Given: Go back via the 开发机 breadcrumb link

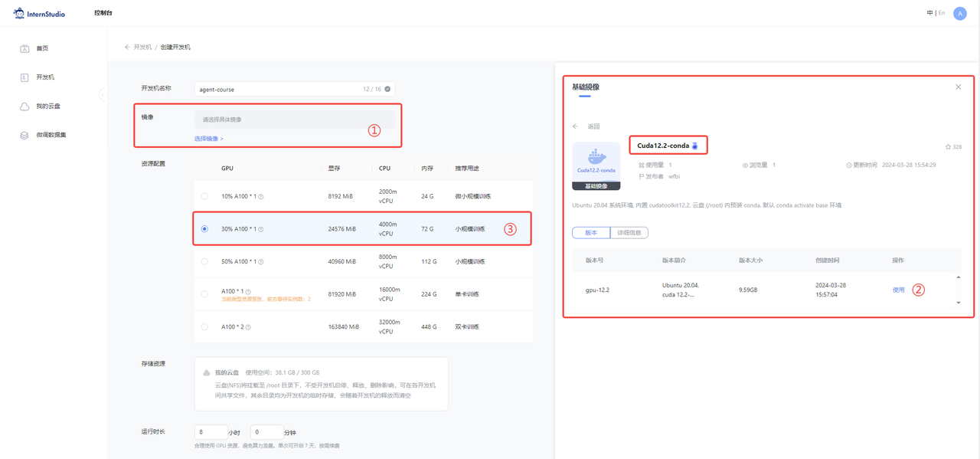Looking at the screenshot, I should 142,48.
